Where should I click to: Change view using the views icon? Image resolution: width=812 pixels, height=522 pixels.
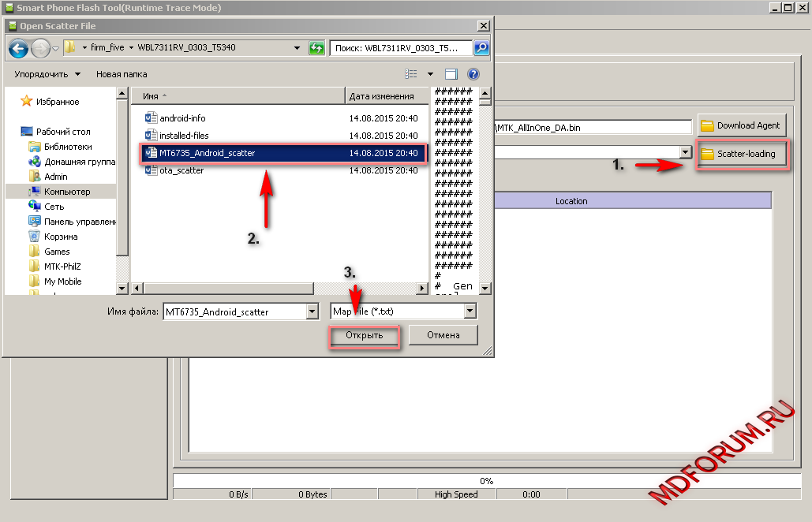pyautogui.click(x=411, y=74)
